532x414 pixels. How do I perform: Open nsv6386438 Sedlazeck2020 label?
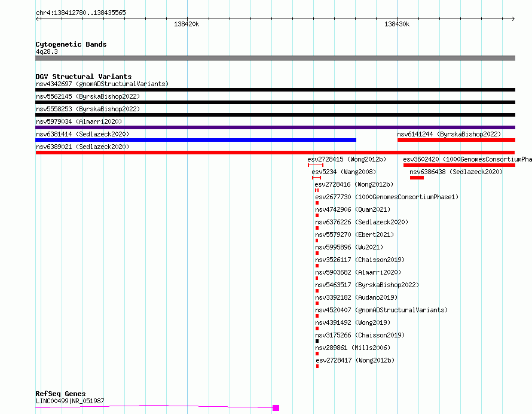point(456,172)
